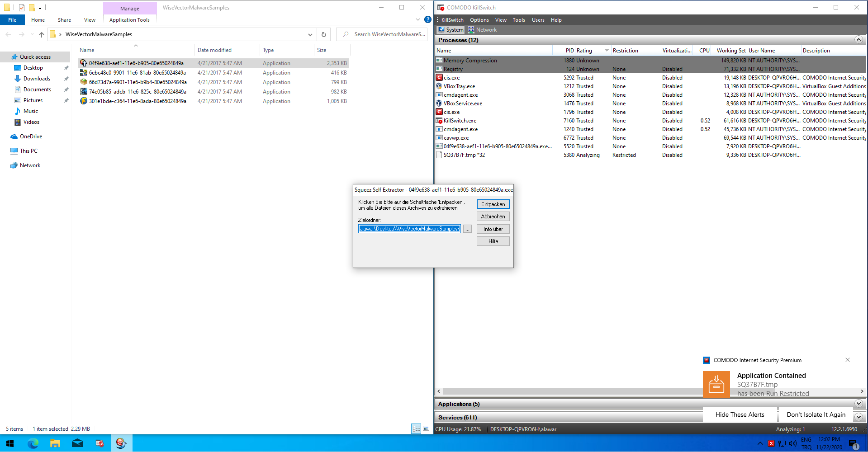
Task: Refresh the WiseVectorMalwareSamples folder
Action: tap(324, 34)
